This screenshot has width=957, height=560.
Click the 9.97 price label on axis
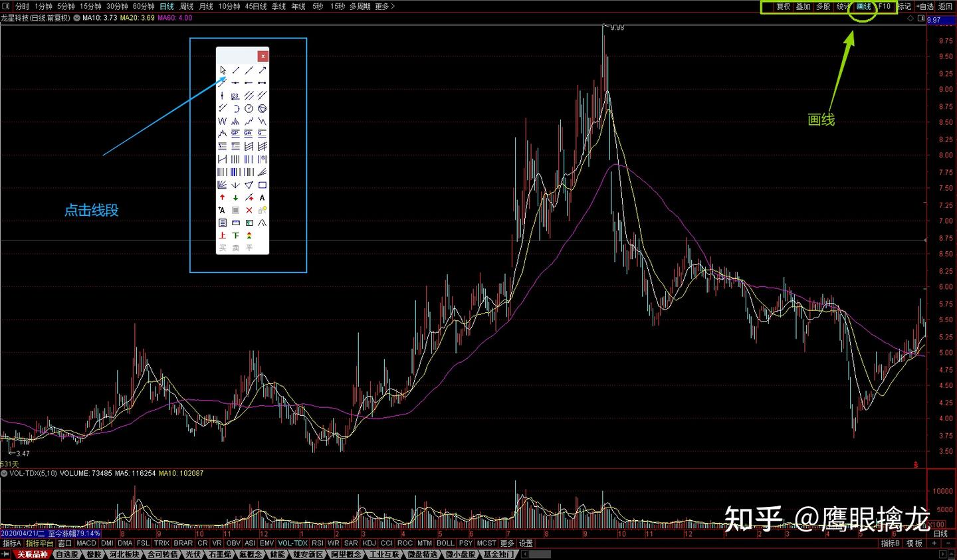934,20
